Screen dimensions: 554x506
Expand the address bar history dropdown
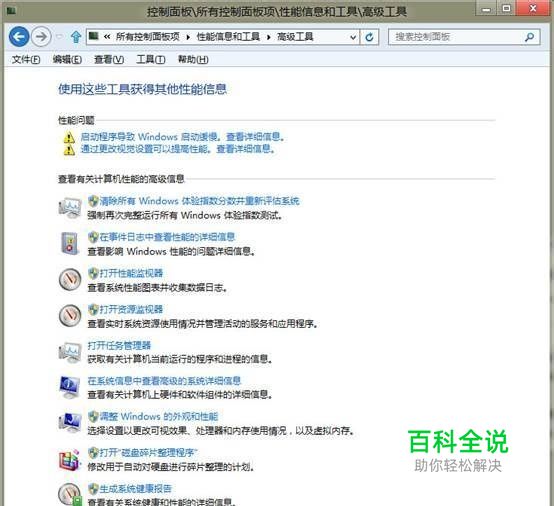pos(353,37)
